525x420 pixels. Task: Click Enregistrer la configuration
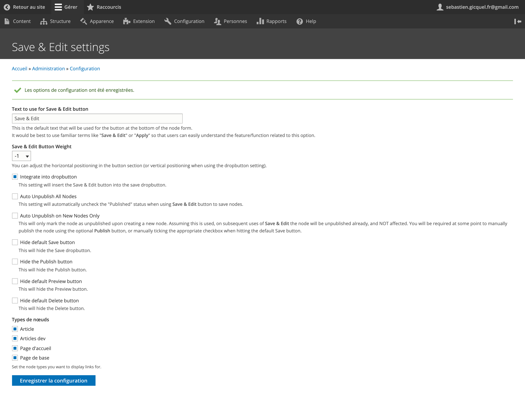click(54, 380)
